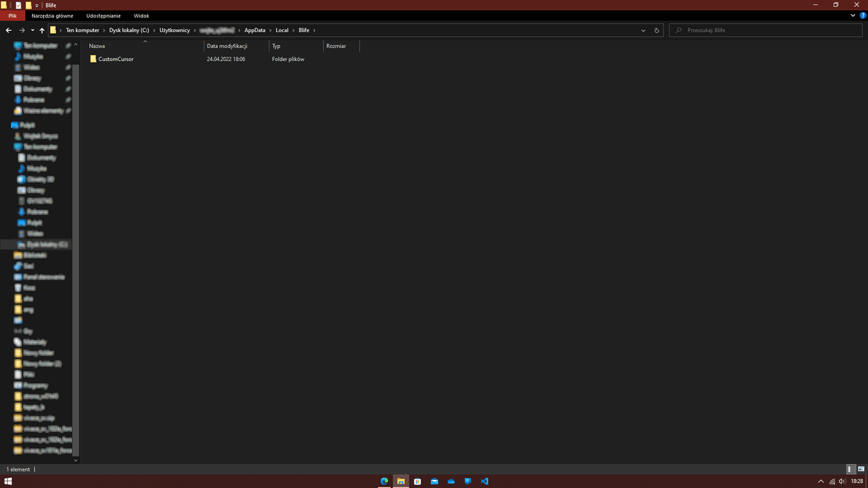Click the refresh button in the address bar
The width and height of the screenshot is (868, 488).
656,30
